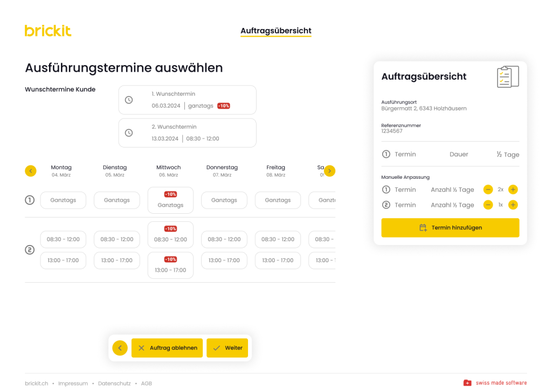The height and width of the screenshot is (392, 552).
Task: Go to next week in calendar
Action: [329, 171]
